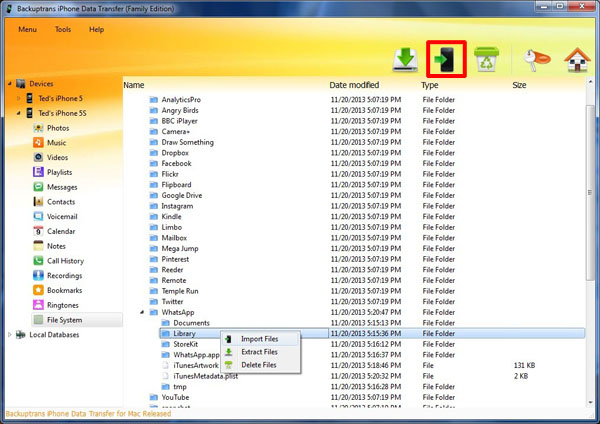The height and width of the screenshot is (424, 600).
Task: Select Ted's iPhone 5 device
Action: tap(60, 98)
